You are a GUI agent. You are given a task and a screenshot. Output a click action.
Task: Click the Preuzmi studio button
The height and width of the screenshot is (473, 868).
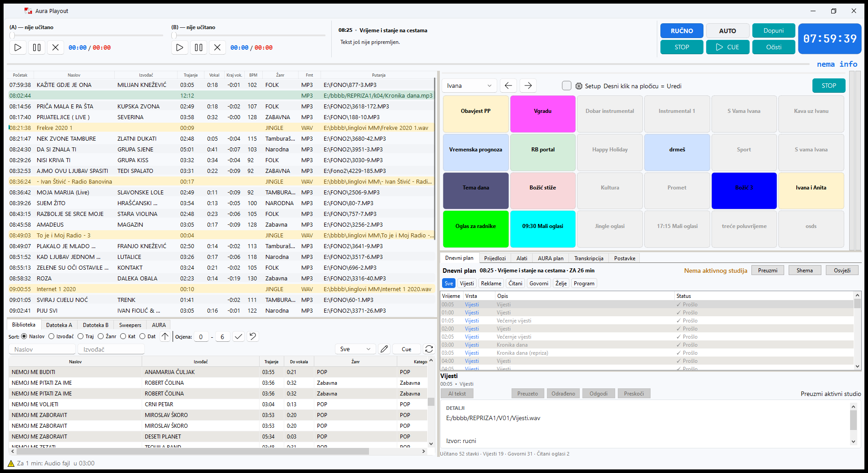click(768, 271)
